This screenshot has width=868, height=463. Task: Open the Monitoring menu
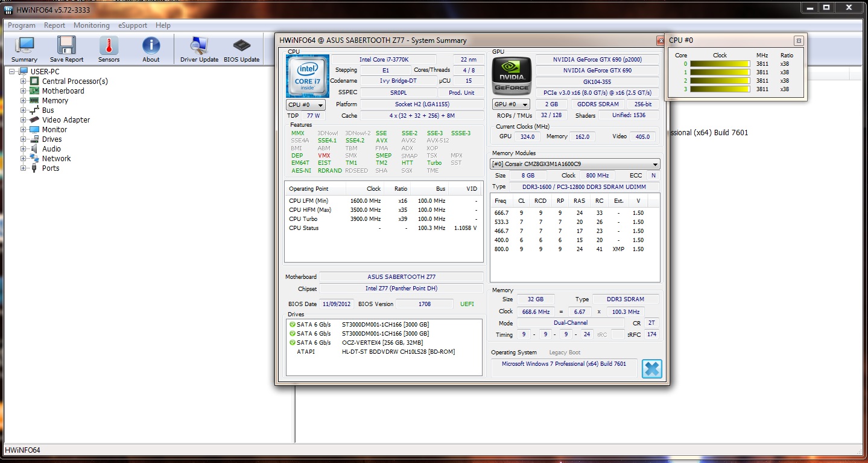tap(92, 25)
